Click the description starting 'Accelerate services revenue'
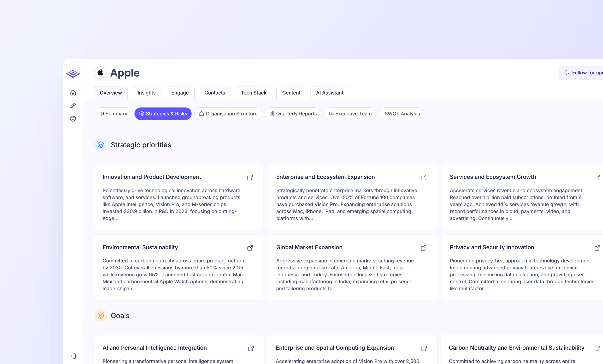The width and height of the screenshot is (603, 364). pyautogui.click(x=517, y=204)
